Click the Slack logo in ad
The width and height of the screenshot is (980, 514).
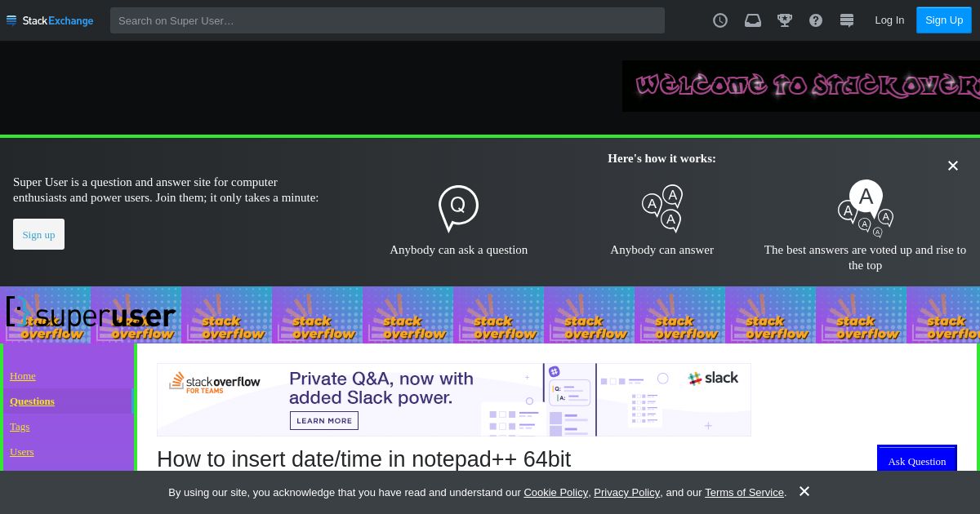point(713,379)
